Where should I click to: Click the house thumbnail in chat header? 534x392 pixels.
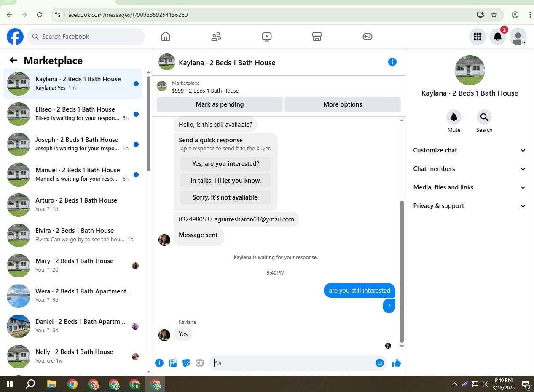pos(167,62)
